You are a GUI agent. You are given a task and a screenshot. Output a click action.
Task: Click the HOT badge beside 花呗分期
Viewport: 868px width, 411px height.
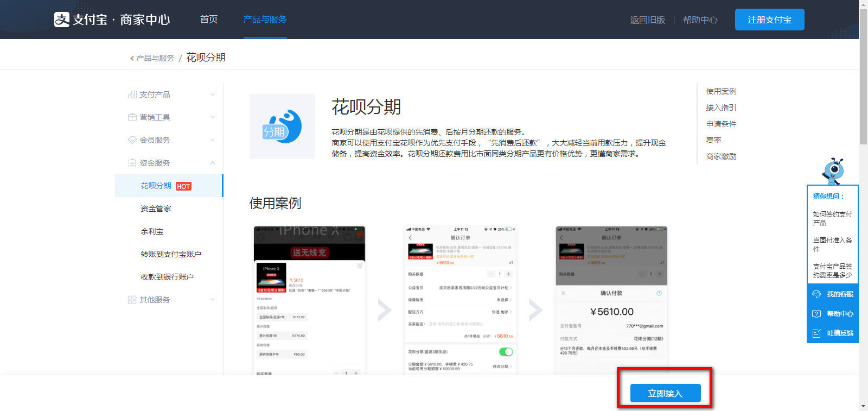point(183,186)
